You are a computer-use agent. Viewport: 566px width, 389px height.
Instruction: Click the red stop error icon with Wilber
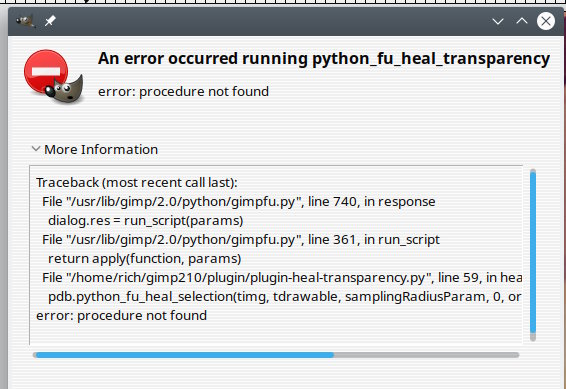click(53, 76)
